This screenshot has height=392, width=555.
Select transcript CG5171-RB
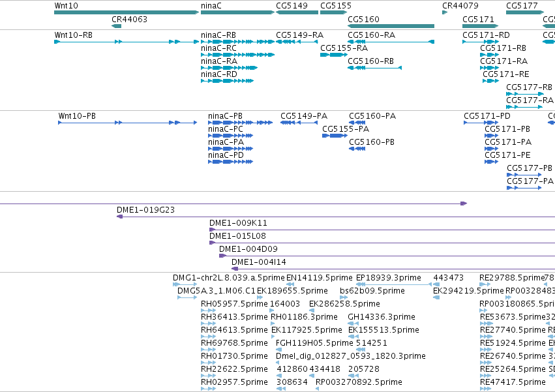click(489, 55)
